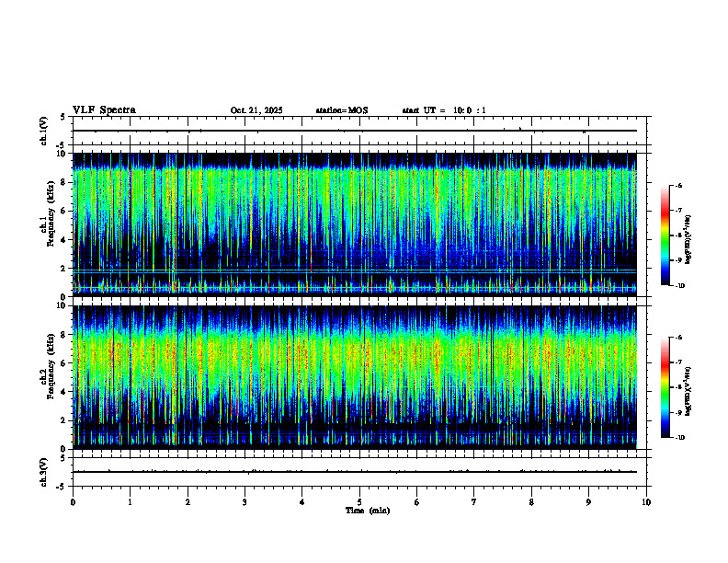
Task: Click the "VLF Spectra" title text
Action: [104, 110]
